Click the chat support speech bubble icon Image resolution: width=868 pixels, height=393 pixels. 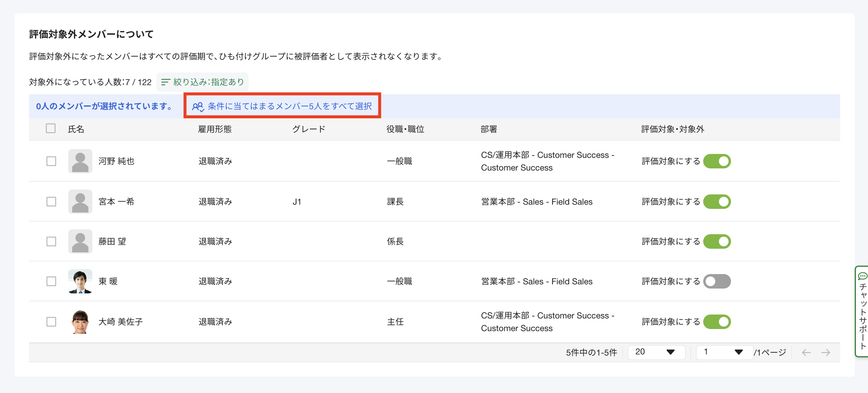coord(862,276)
